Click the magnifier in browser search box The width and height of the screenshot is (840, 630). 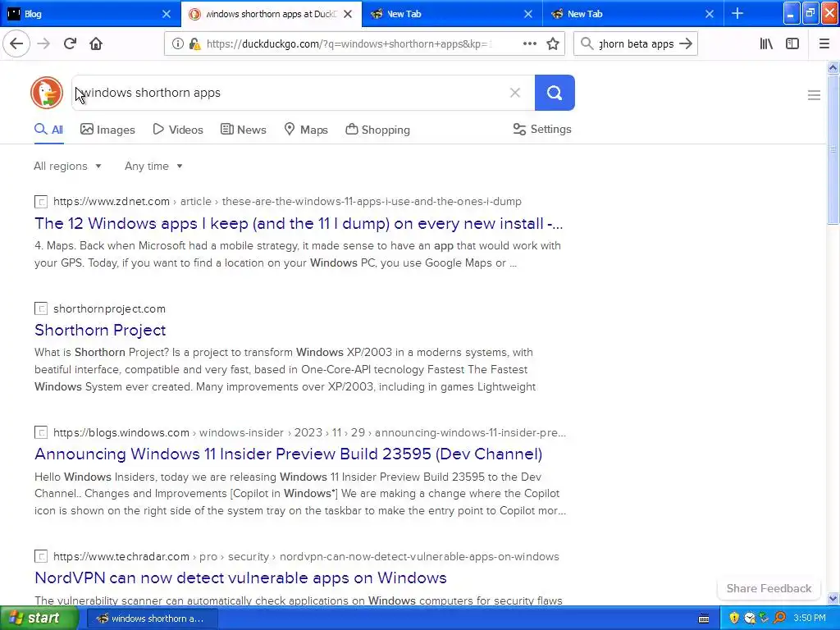(587, 44)
